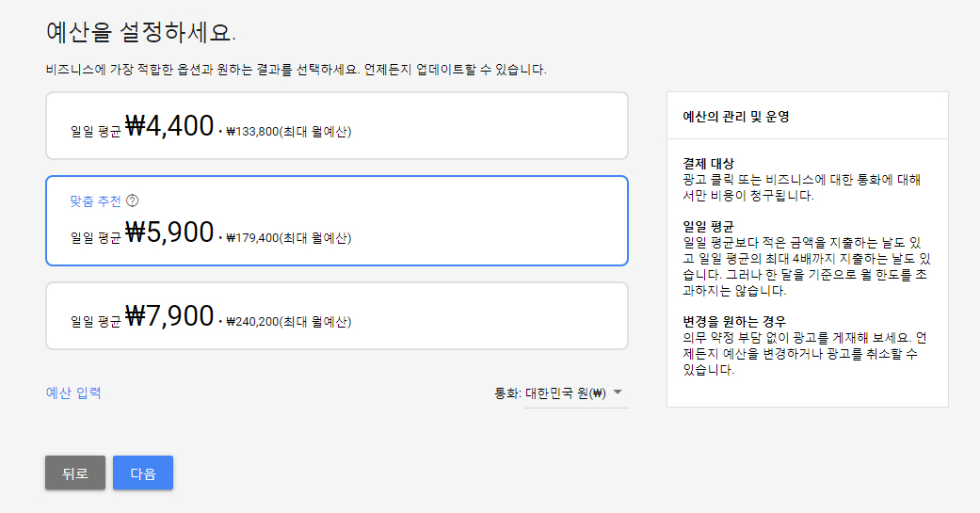Click the 통화: label text
The height and width of the screenshot is (513, 980).
pyautogui.click(x=507, y=393)
